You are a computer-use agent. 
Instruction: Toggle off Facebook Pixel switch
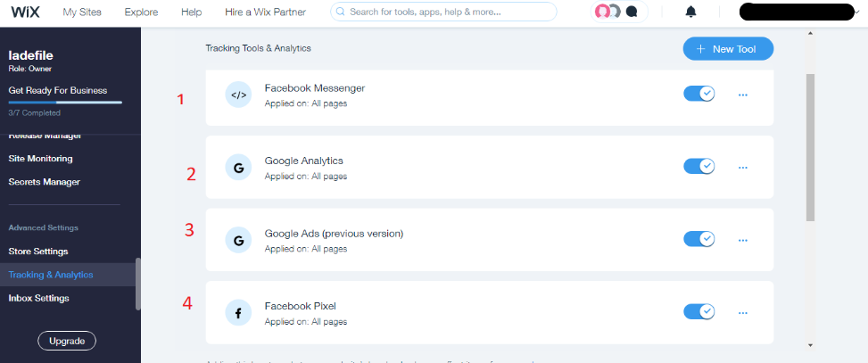tap(699, 312)
